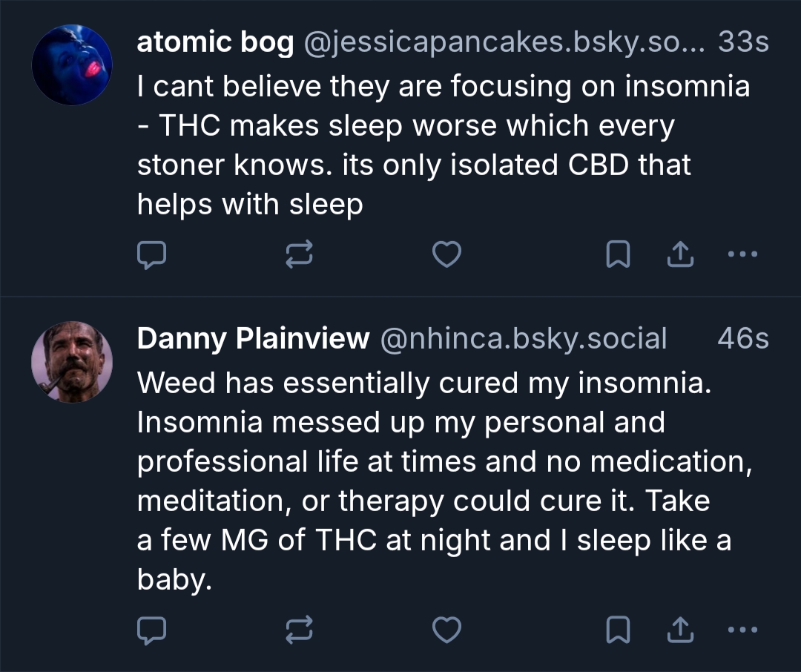The height and width of the screenshot is (672, 801).
Task: Open atomic bog's profile avatar
Action: point(72,65)
